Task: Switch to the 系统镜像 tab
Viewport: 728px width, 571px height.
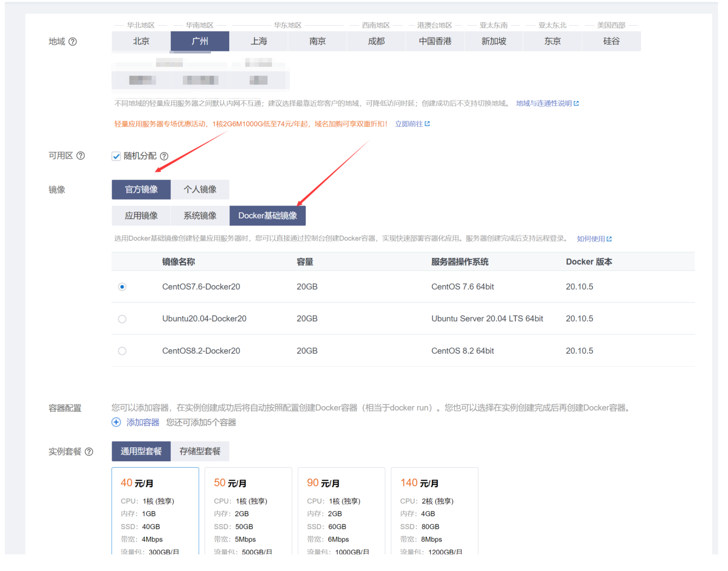Action: (200, 216)
